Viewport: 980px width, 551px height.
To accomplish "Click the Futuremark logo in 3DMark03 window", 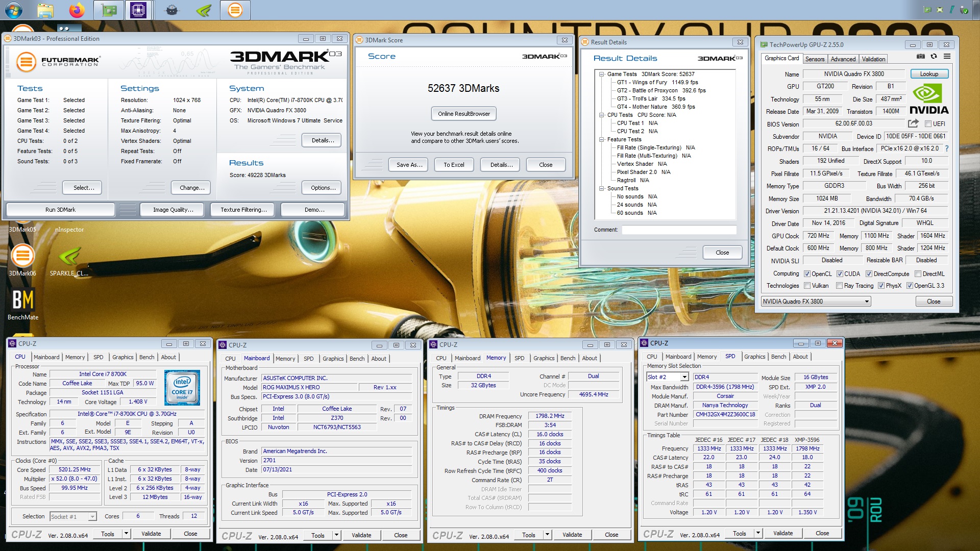I will tap(58, 62).
